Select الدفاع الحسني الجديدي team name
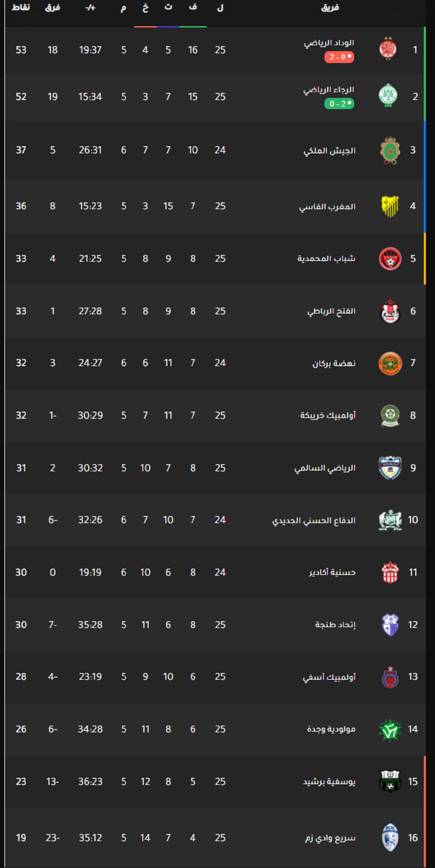Image resolution: width=435 pixels, height=868 pixels. [314, 520]
